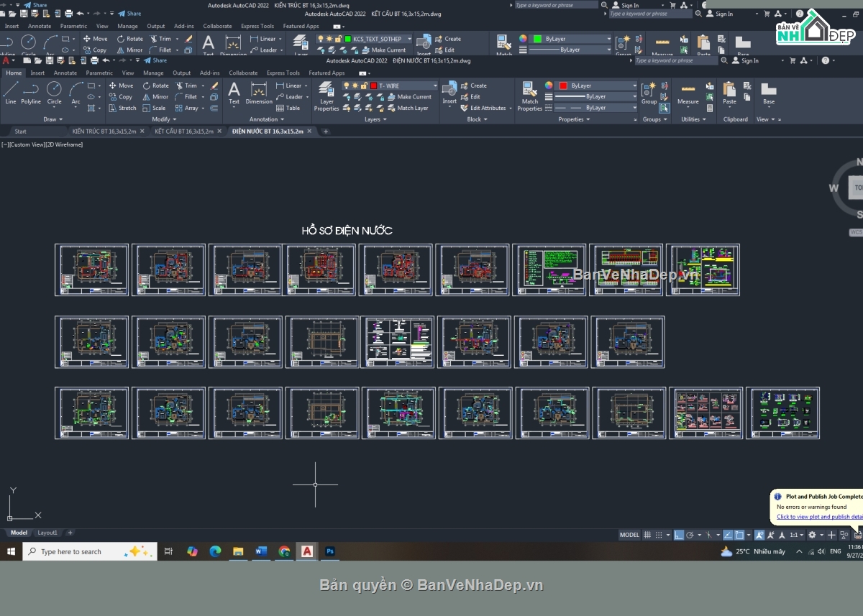863x616 pixels.
Task: Click the Match Properties tool
Action: pyautogui.click(x=529, y=96)
